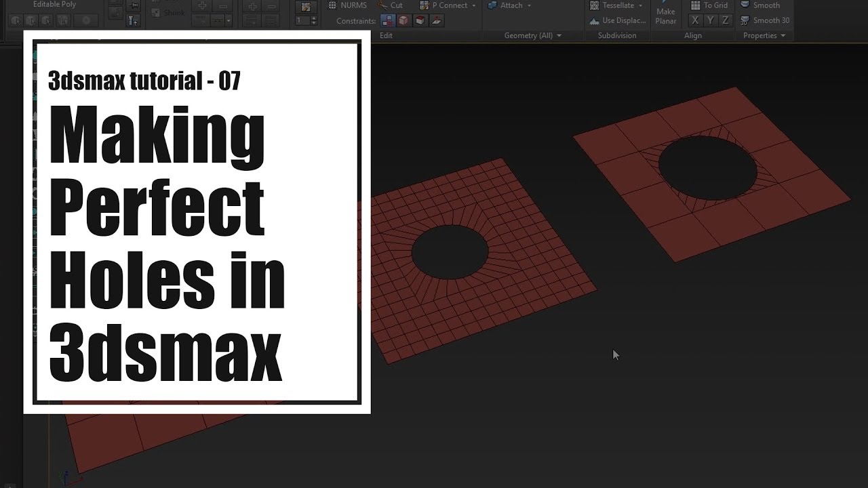Select Polygon sub-object level icon
Viewport: 868px width, 488px height.
[63, 20]
